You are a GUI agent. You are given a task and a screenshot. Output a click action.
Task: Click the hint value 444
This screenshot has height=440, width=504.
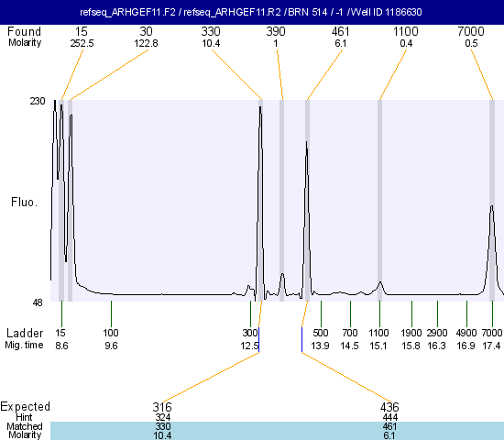coord(389,417)
